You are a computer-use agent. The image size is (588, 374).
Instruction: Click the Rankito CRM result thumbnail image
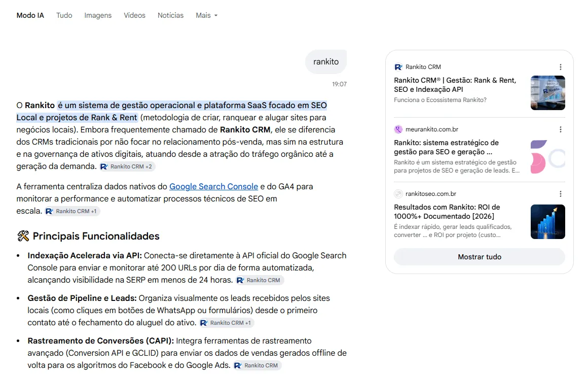(x=548, y=93)
